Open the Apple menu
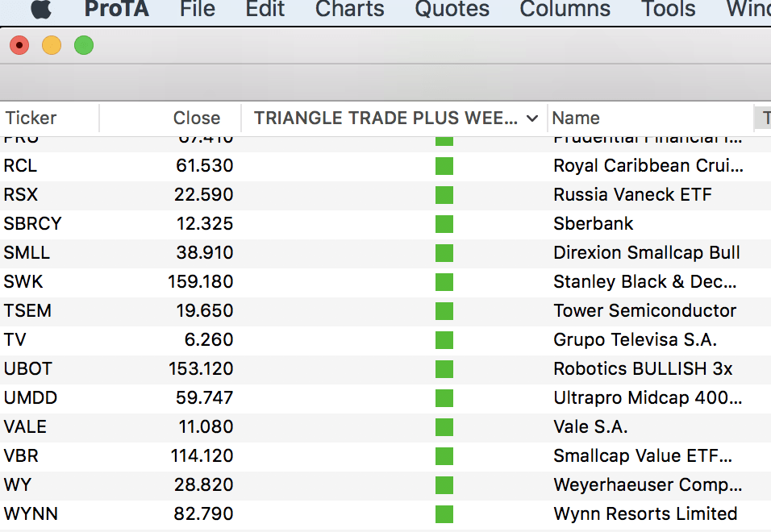Image resolution: width=771 pixels, height=532 pixels. (x=40, y=9)
